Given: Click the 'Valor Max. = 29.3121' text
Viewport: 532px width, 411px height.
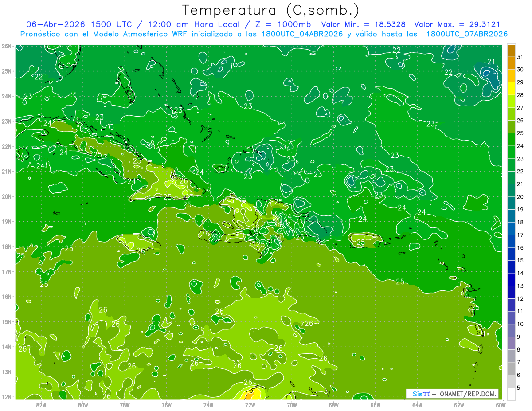Looking at the screenshot, I should [x=457, y=24].
